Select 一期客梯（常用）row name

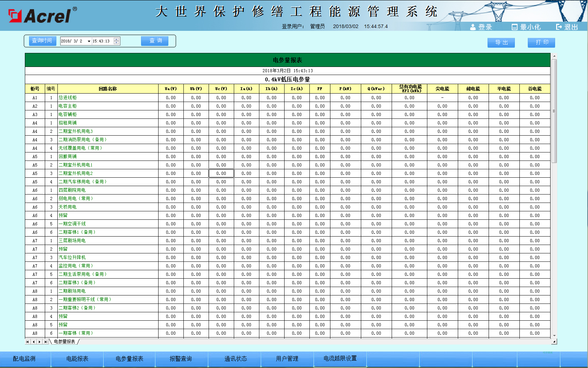pos(76,333)
